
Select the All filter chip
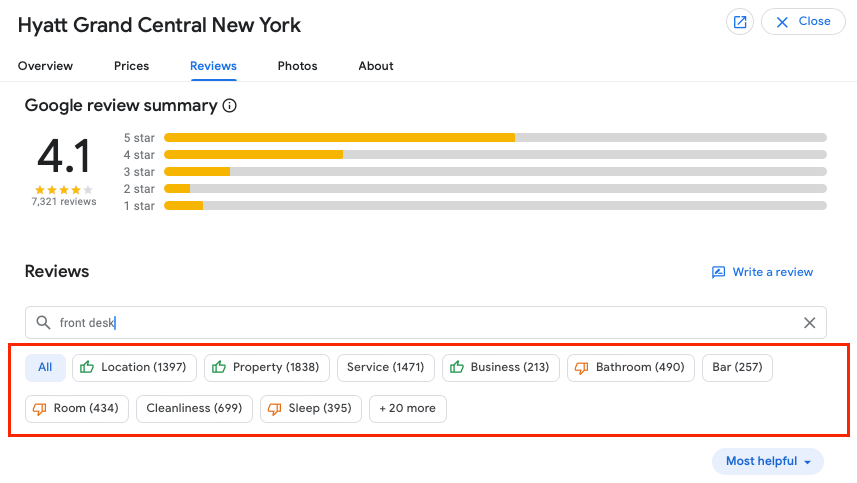[45, 368]
